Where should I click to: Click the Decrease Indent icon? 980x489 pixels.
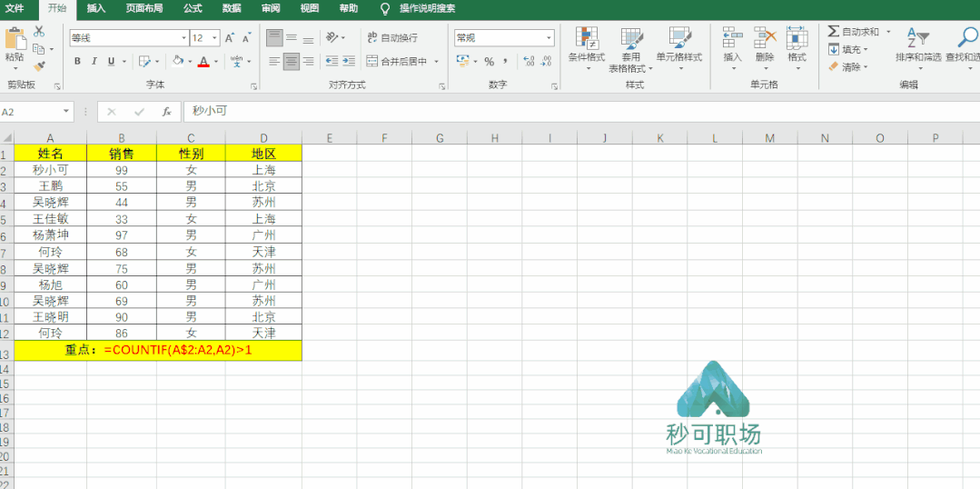[x=332, y=61]
